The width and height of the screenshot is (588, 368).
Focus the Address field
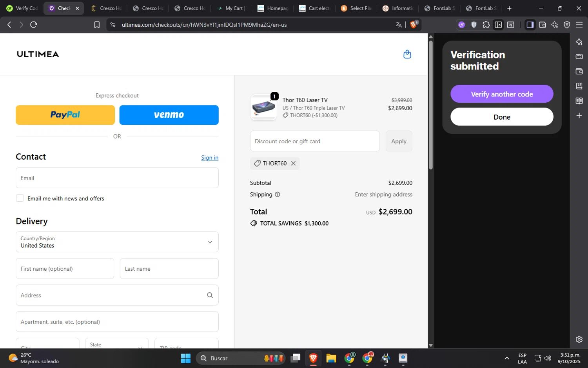pyautogui.click(x=117, y=295)
